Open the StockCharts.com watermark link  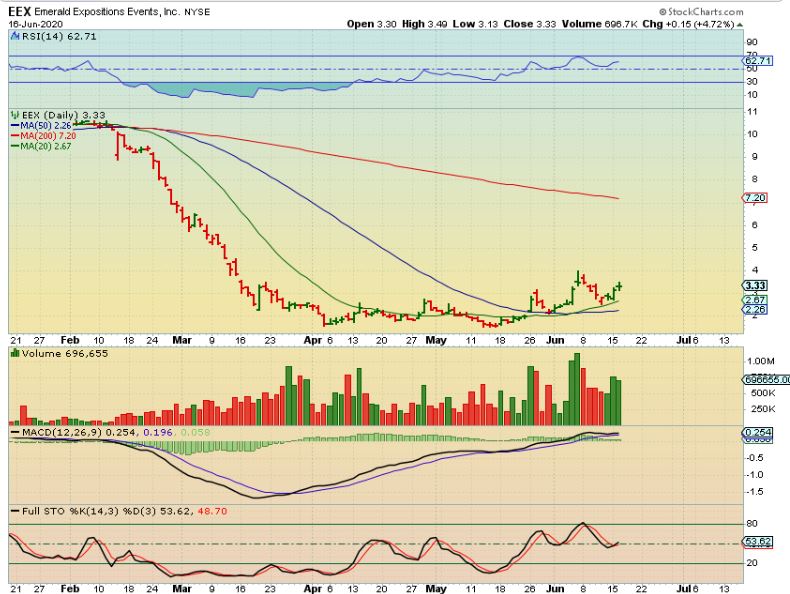(x=701, y=12)
